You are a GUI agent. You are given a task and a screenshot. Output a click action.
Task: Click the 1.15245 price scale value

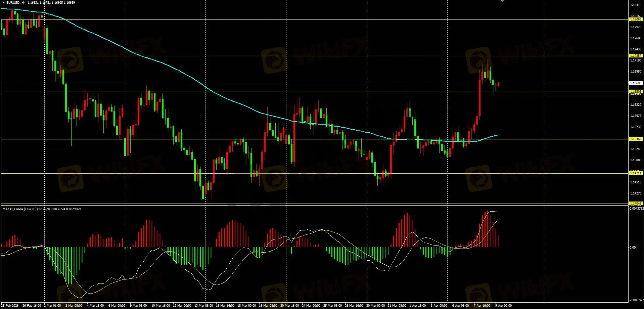pos(636,149)
